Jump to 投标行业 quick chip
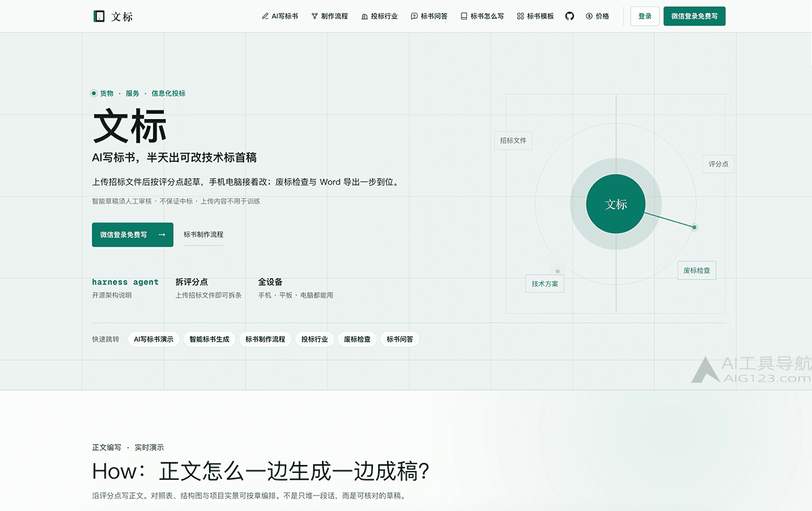 (x=315, y=339)
